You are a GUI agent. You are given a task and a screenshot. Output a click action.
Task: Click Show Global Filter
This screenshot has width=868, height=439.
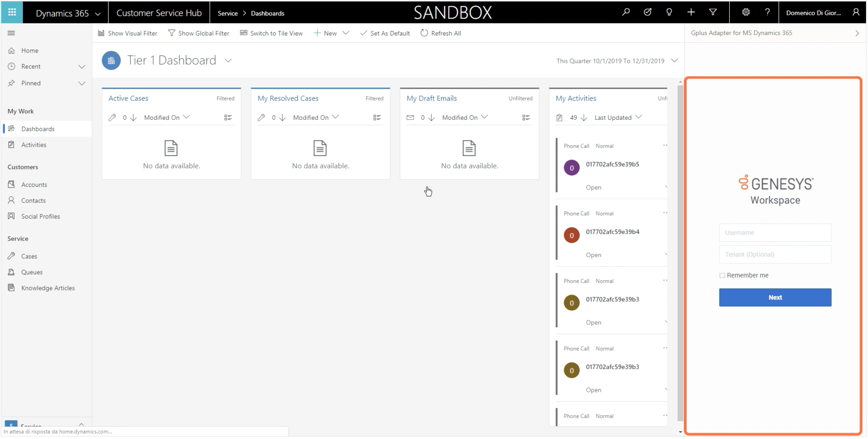(198, 33)
